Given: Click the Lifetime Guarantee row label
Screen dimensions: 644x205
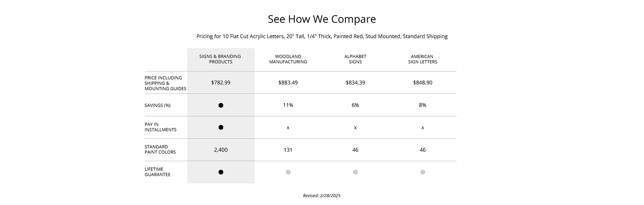Looking at the screenshot, I should (x=157, y=172).
